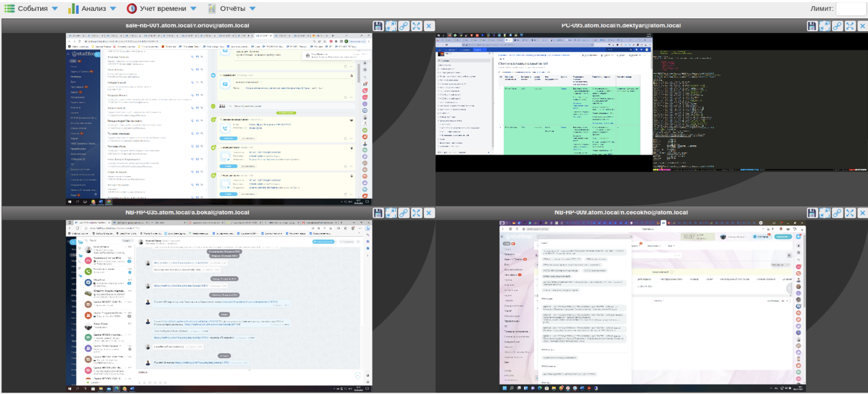Select the a.bokal desktop screenshot thumbnail
This screenshot has width=868, height=394.
[219, 306]
